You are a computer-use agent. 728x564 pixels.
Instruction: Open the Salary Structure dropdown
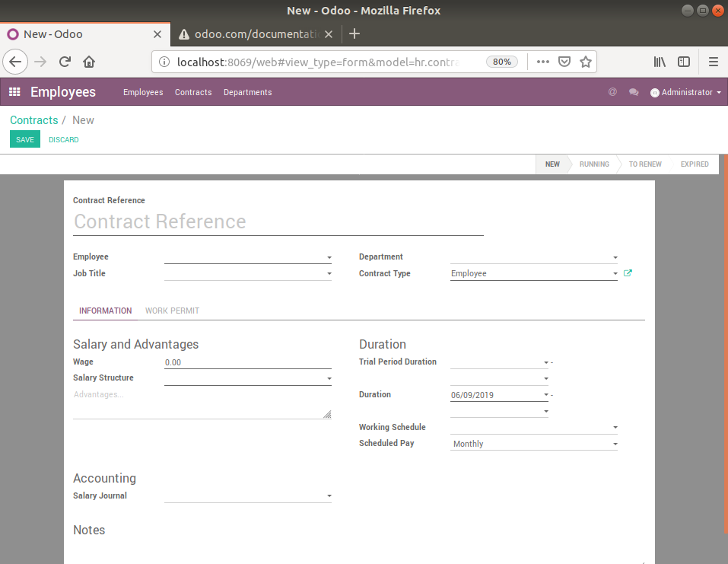[247, 378]
